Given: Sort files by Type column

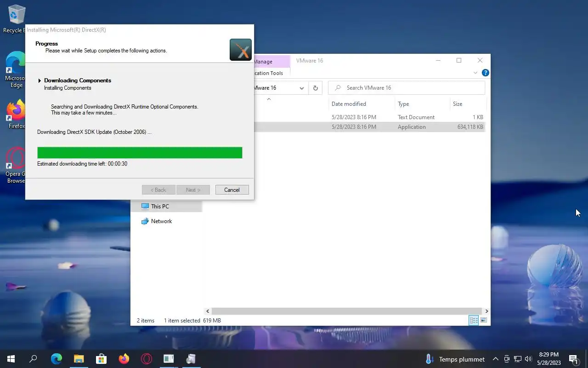Looking at the screenshot, I should [x=422, y=104].
